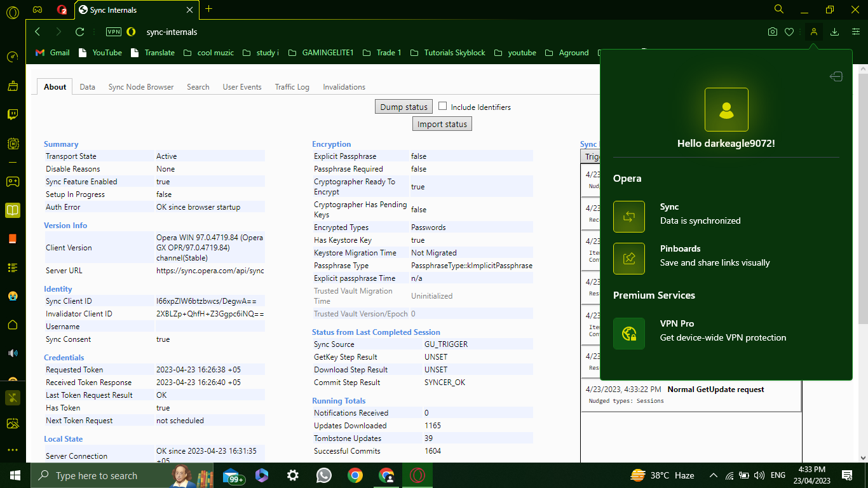Open Easy Setup sliders icon
This screenshot has width=868, height=488.
[x=855, y=32]
